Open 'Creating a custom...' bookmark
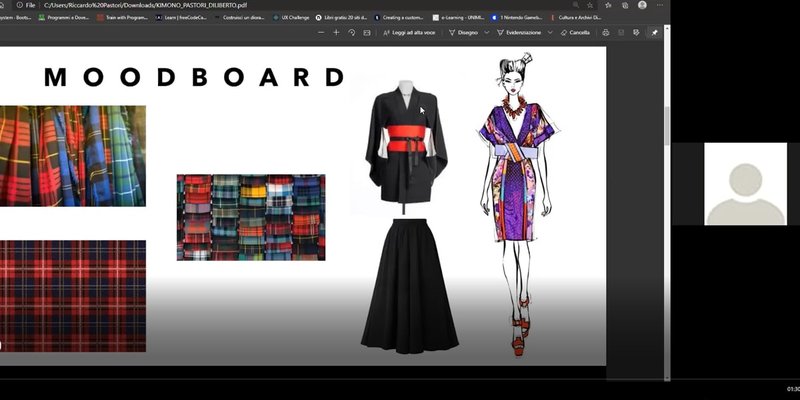The height and width of the screenshot is (400, 800). pos(399,17)
